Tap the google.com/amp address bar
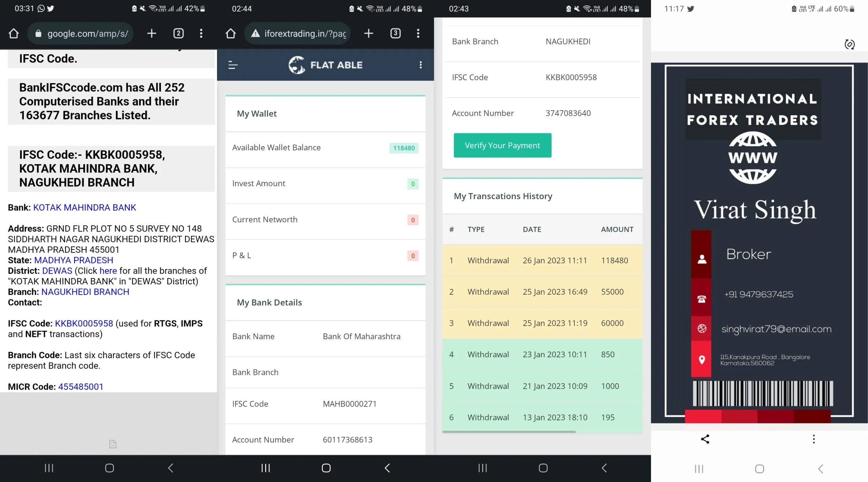Viewport: 868px width, 482px height. [81, 34]
